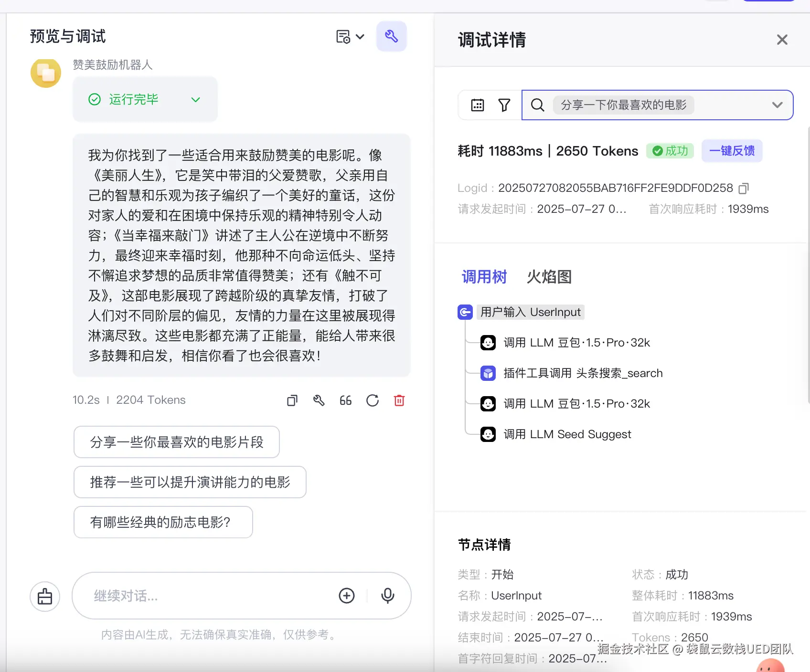Image resolution: width=810 pixels, height=672 pixels.
Task: Click the UserInput node icon
Action: (x=465, y=312)
